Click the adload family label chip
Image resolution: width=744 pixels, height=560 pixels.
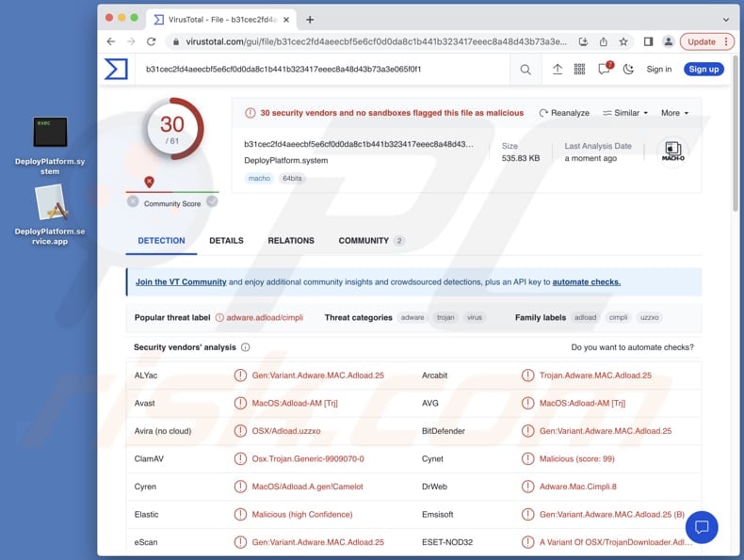pos(585,317)
